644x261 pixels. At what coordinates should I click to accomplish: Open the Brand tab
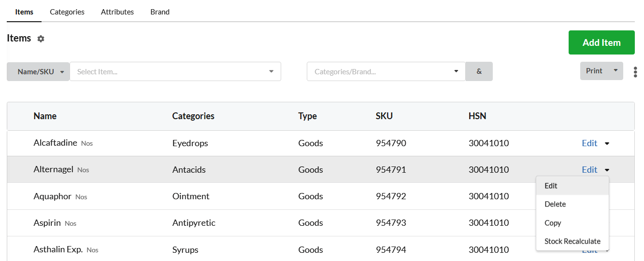(160, 12)
